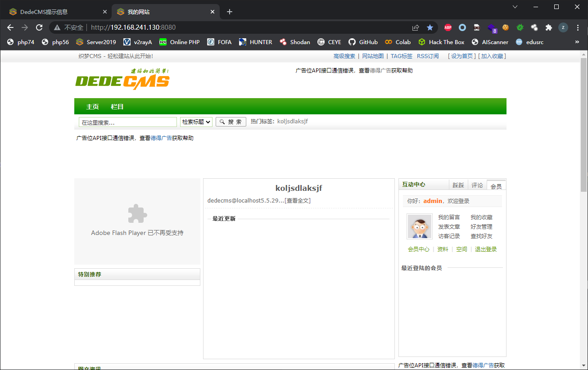Click the Adblock Plus extension icon
Image resolution: width=588 pixels, height=370 pixels.
pyautogui.click(x=448, y=27)
